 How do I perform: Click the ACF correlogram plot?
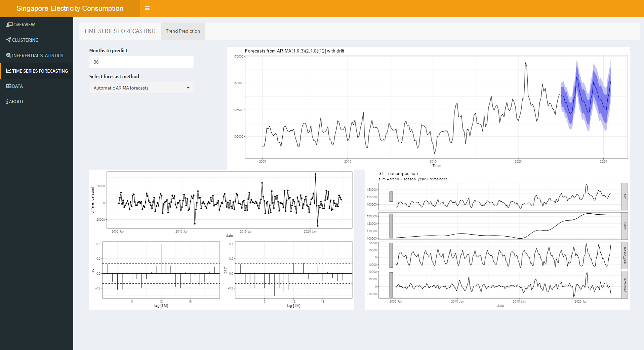pos(161,270)
